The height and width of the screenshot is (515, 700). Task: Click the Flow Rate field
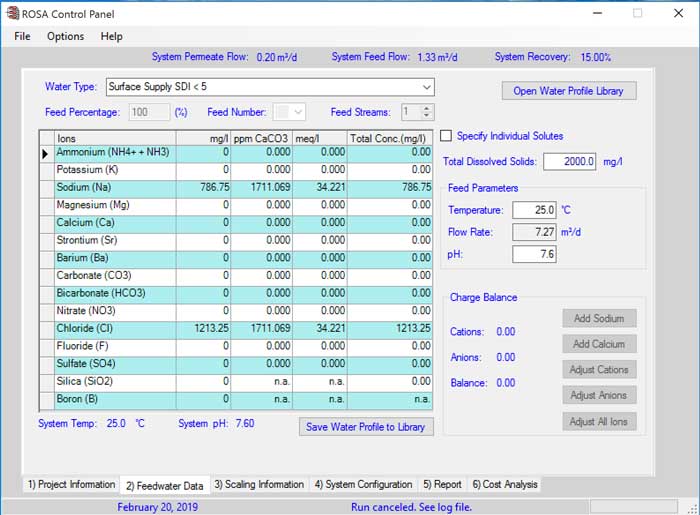pos(534,232)
